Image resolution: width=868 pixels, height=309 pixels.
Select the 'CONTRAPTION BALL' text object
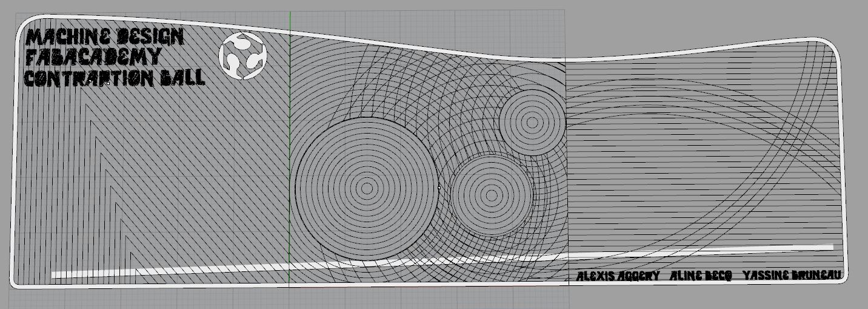click(115, 78)
